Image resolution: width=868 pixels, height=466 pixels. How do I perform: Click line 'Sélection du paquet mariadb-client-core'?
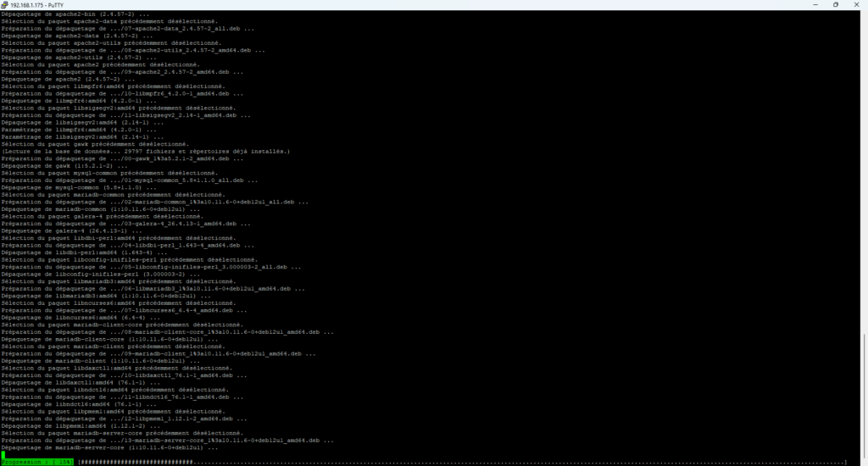[122, 325]
